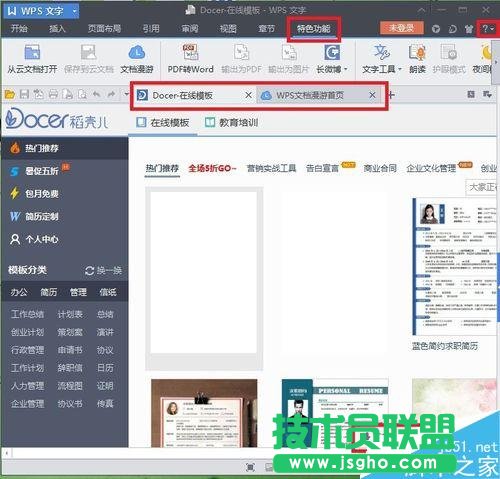Open the blank white template thumbnail
This screenshot has width=500, height=479.
[204, 272]
